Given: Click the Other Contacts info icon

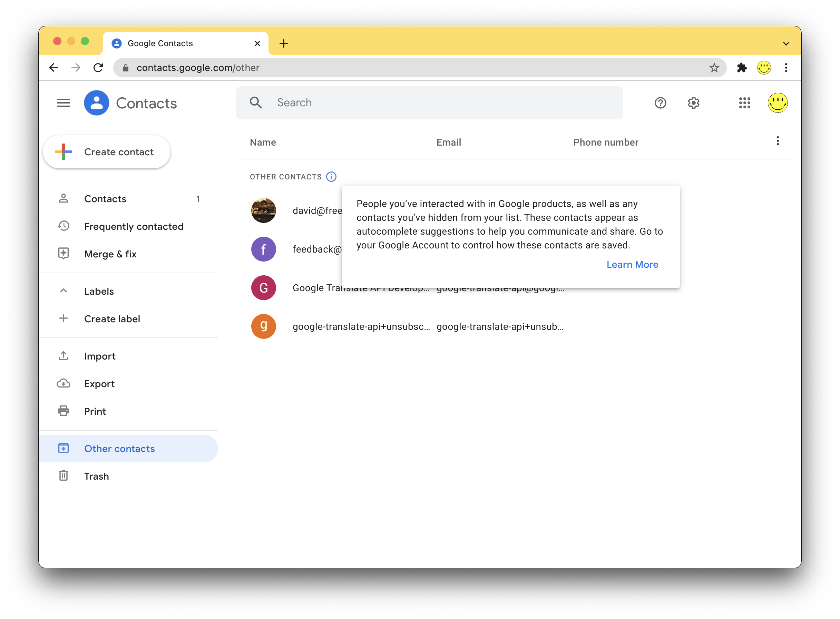Looking at the screenshot, I should click(x=331, y=176).
